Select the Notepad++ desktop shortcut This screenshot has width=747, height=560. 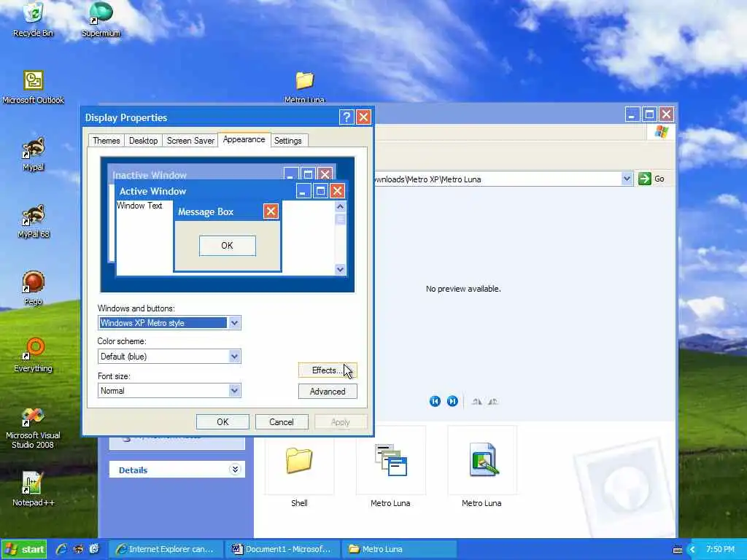coord(33,489)
